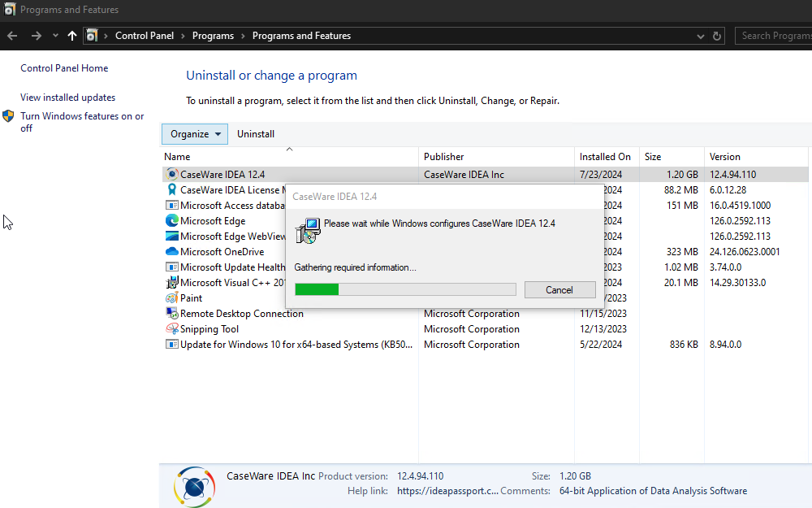Open the Organize dropdown menu
Image resolution: width=812 pixels, height=508 pixels.
click(x=195, y=134)
